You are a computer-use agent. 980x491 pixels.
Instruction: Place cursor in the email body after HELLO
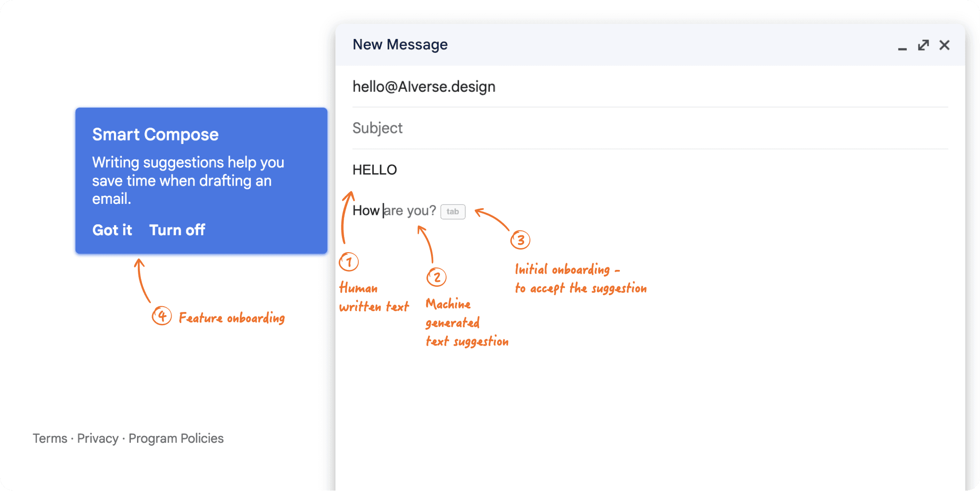coord(398,169)
